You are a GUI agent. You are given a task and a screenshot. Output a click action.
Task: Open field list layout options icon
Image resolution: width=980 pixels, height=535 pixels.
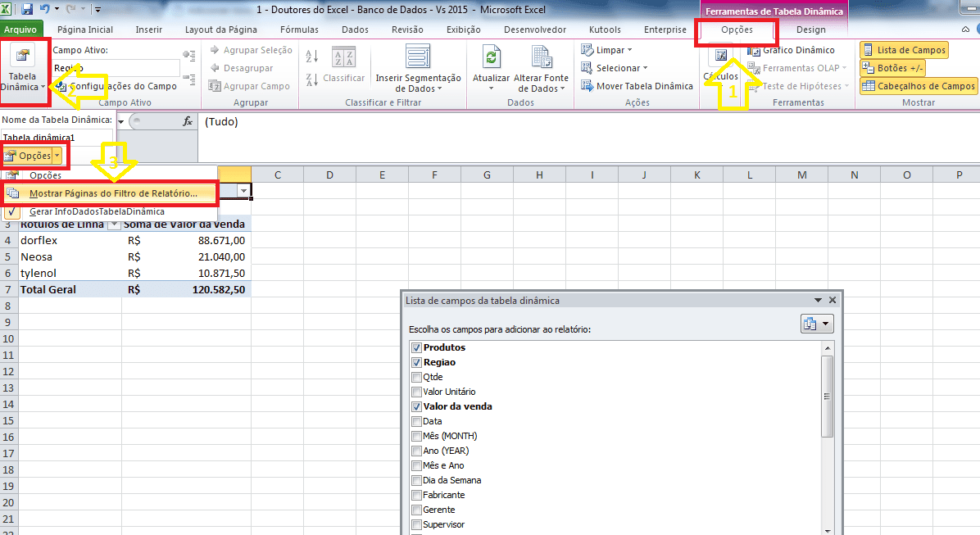pyautogui.click(x=817, y=324)
